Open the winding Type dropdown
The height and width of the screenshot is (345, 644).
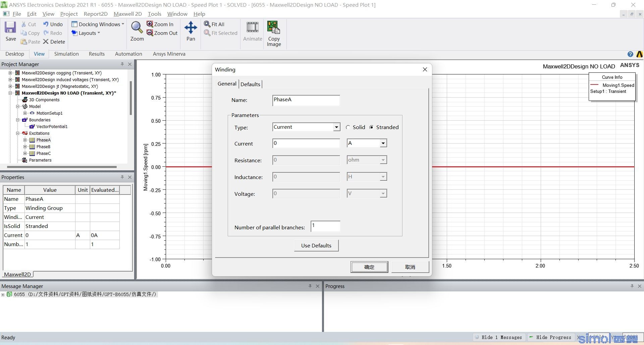[x=336, y=127]
